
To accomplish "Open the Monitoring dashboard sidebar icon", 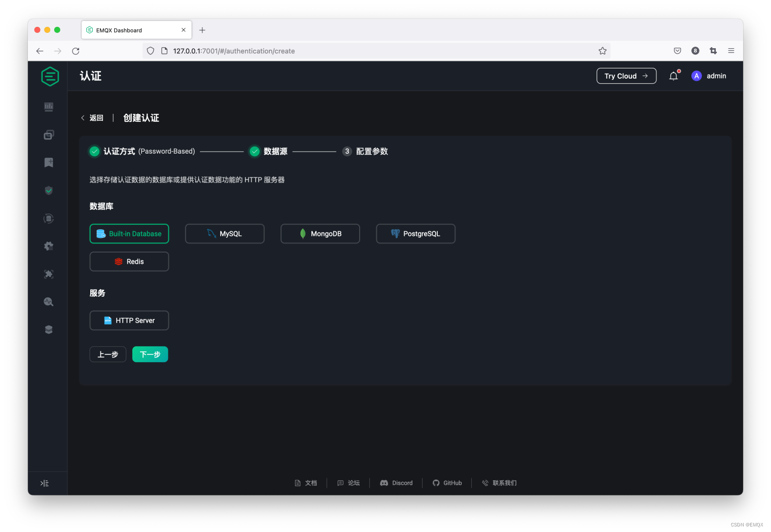I will (48, 107).
